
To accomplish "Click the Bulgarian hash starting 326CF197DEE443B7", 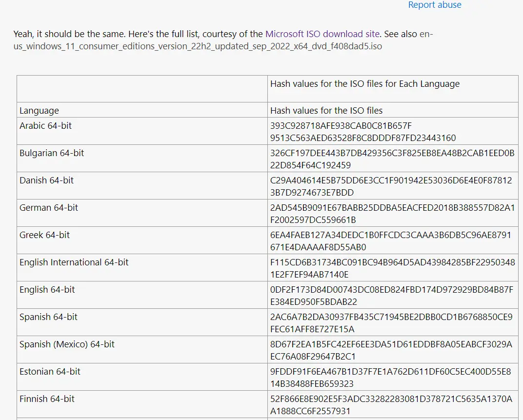I will [x=392, y=159].
